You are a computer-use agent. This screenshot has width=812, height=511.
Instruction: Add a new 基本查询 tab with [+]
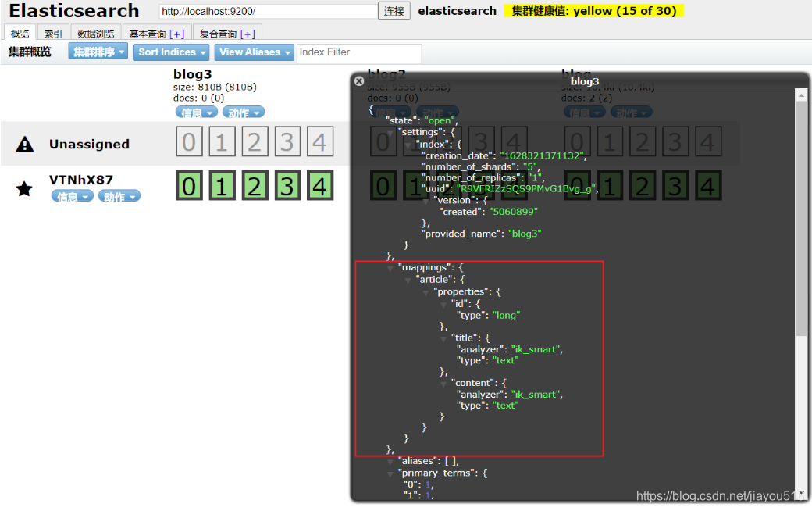(177, 34)
